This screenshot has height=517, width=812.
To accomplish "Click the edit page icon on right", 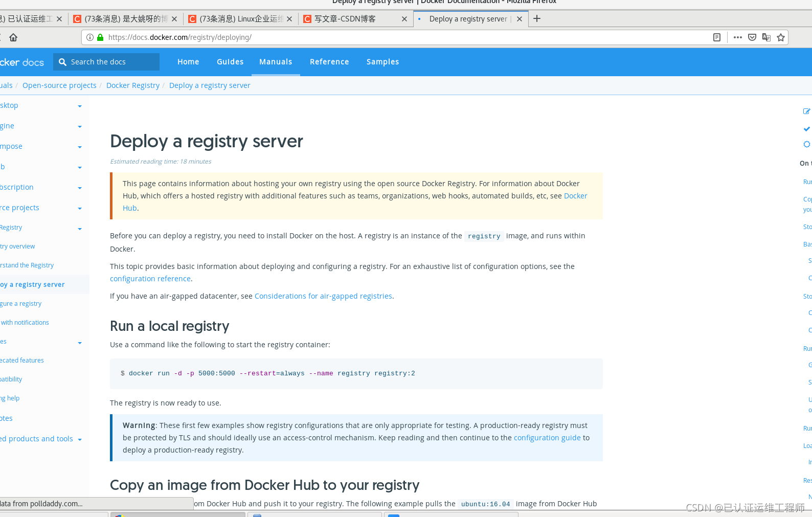I will click(806, 111).
